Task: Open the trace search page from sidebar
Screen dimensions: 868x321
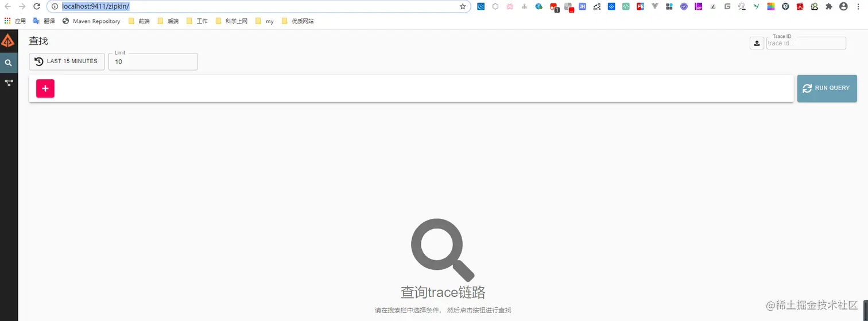Action: [x=9, y=63]
